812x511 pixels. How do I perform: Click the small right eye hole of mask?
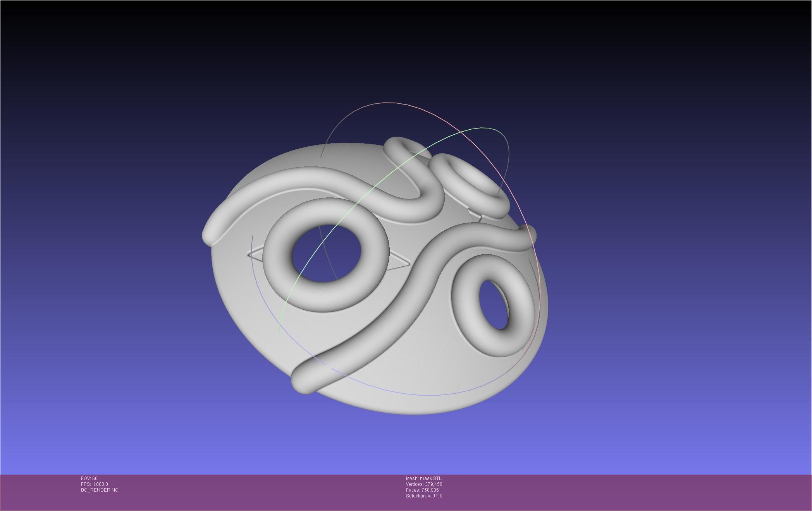tap(494, 304)
